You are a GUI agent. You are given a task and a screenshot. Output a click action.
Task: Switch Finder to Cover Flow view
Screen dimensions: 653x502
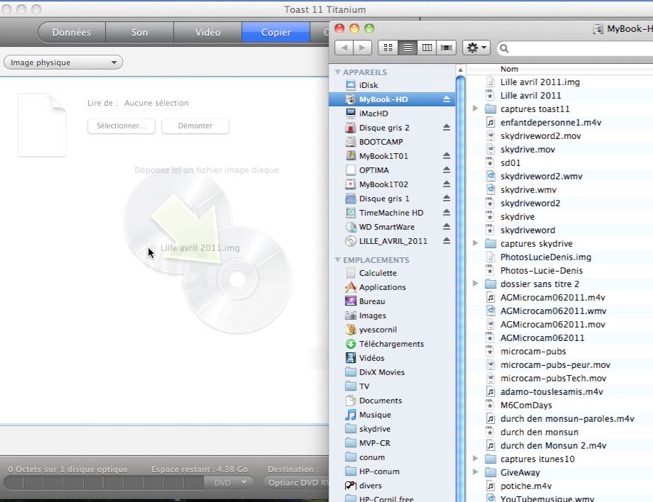tap(446, 48)
